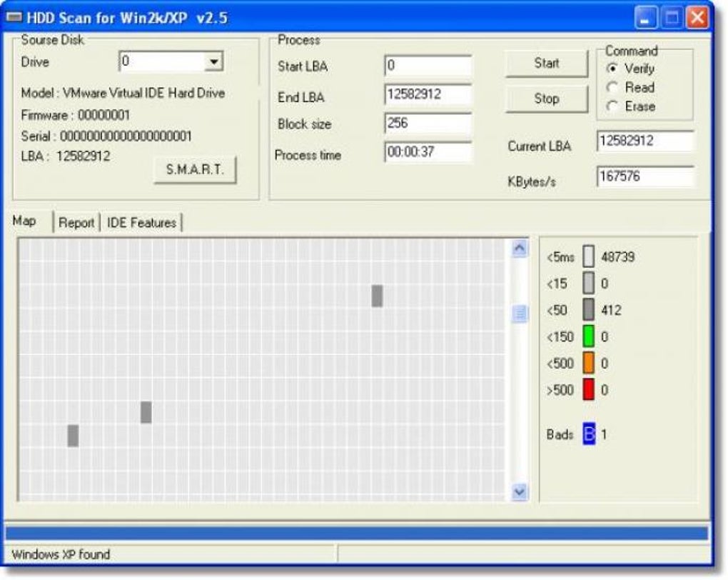Click the 'Windows XP found' status text
This screenshot has height=580, width=728.
(61, 554)
